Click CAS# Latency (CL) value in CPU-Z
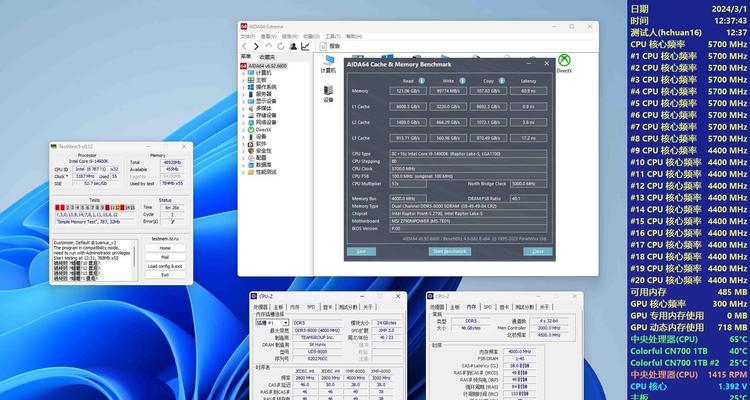 (x=519, y=365)
